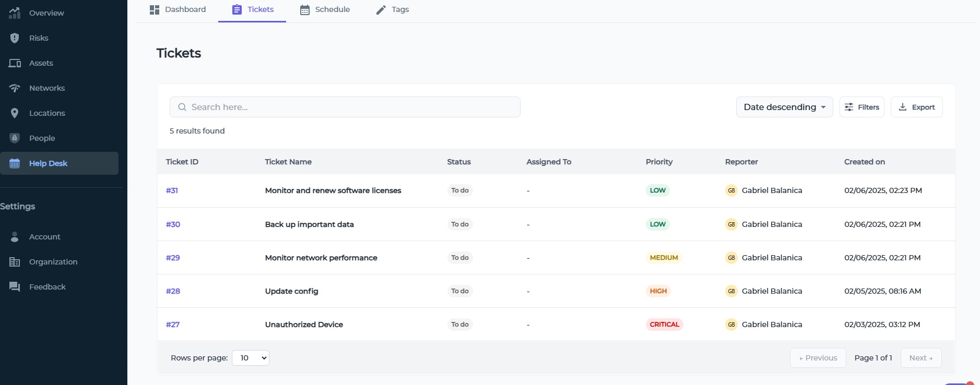980x385 pixels.
Task: Click the ticket search field
Action: 345,107
